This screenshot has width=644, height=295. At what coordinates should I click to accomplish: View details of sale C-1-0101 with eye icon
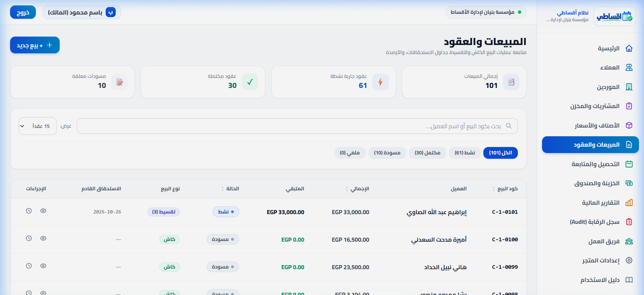click(x=43, y=211)
